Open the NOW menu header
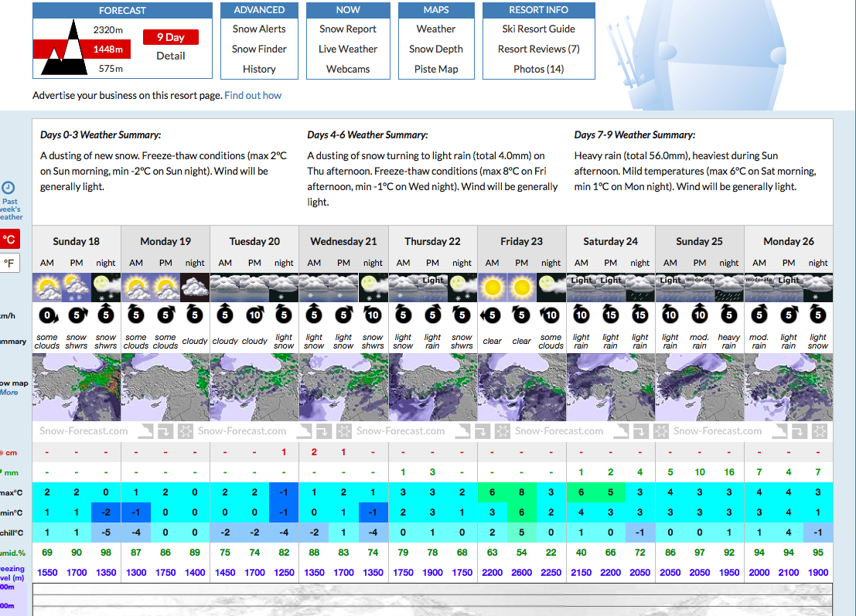856x616 pixels. pos(348,10)
